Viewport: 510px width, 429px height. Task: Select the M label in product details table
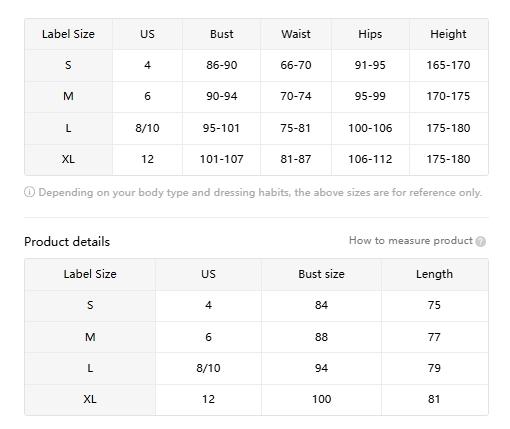90,337
